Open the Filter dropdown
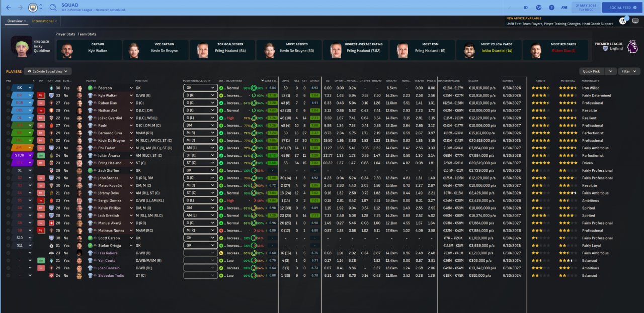644x313 pixels. tap(629, 71)
